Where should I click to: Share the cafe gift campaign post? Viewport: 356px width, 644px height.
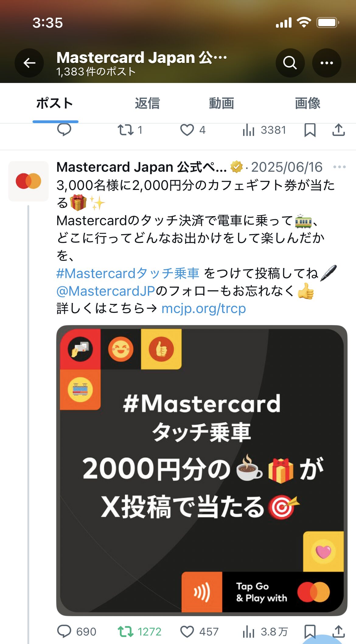338,632
